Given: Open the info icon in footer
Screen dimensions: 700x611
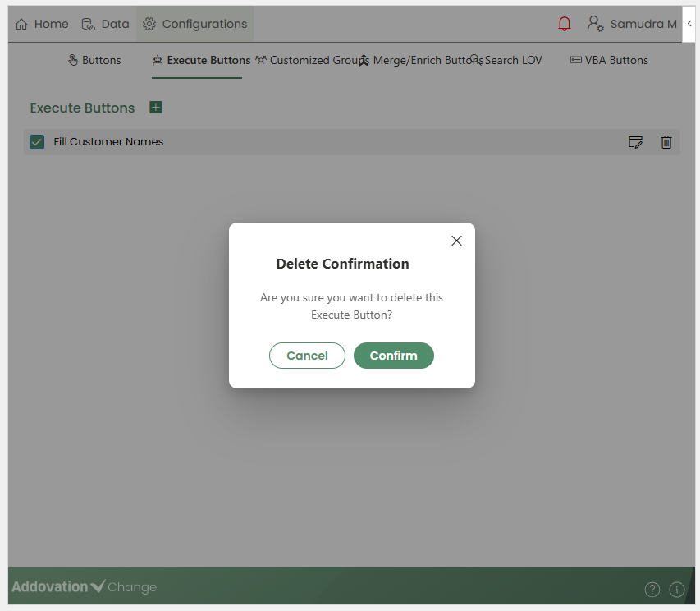Looking at the screenshot, I should (x=677, y=589).
